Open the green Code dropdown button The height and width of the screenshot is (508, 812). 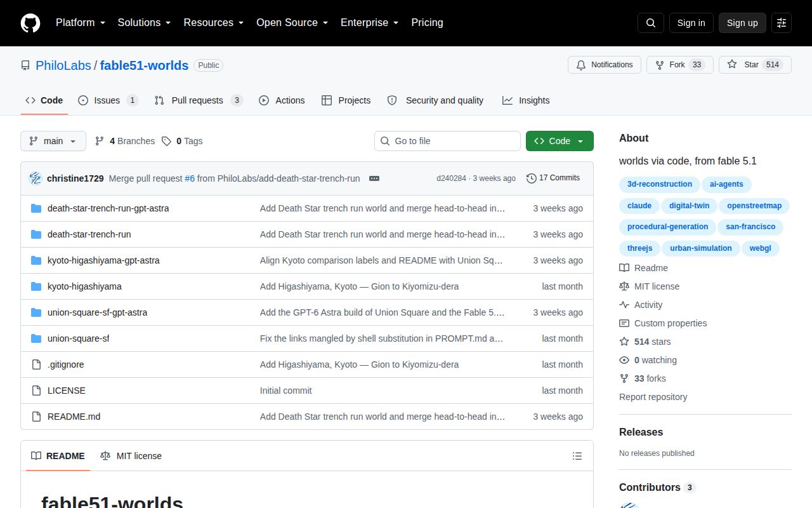point(560,141)
